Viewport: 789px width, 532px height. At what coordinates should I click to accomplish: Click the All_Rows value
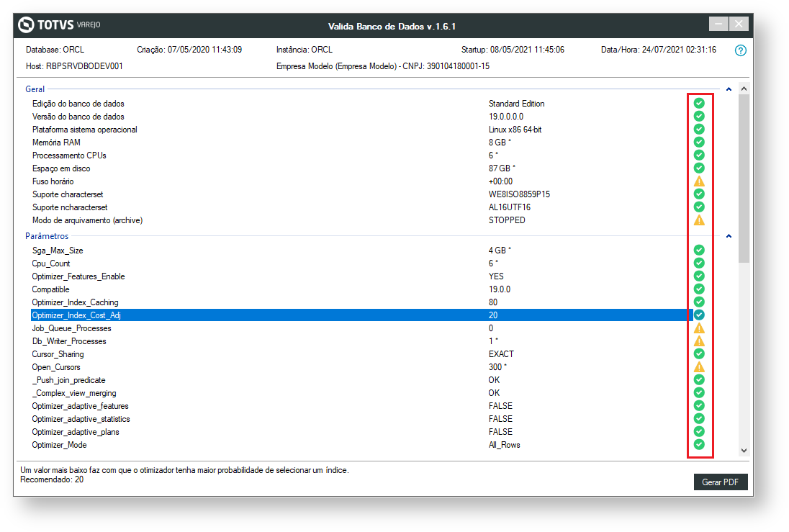[504, 445]
